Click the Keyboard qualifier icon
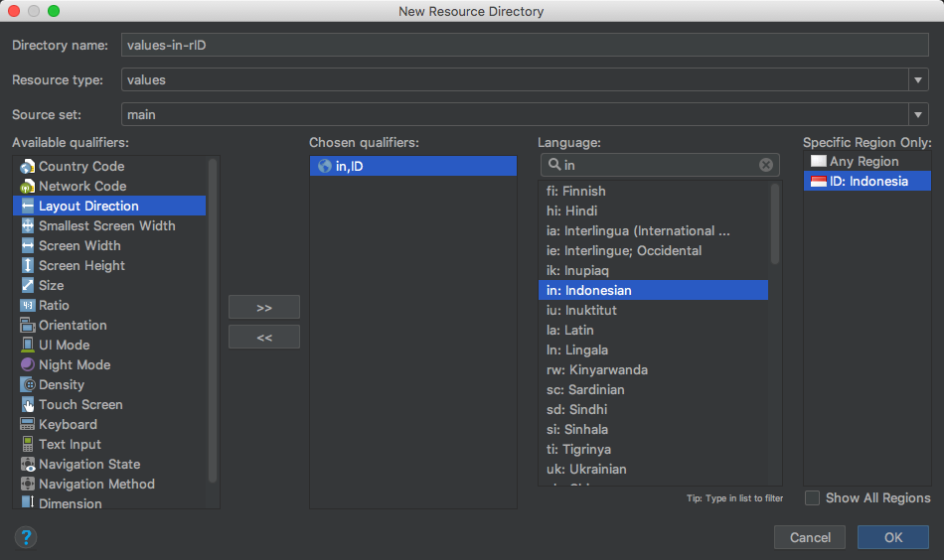The height and width of the screenshot is (560, 944). pyautogui.click(x=27, y=425)
